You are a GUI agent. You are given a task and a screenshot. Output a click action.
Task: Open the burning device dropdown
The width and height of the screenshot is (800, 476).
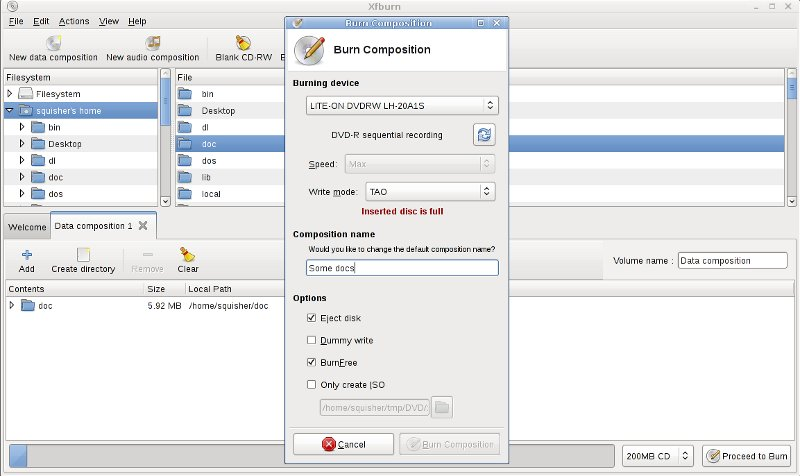click(x=401, y=104)
